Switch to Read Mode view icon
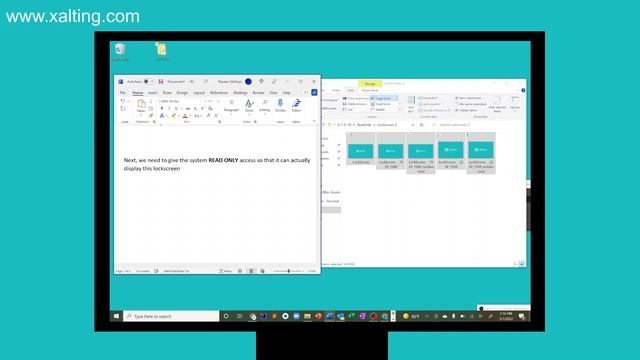The image size is (640, 360). [x=240, y=271]
